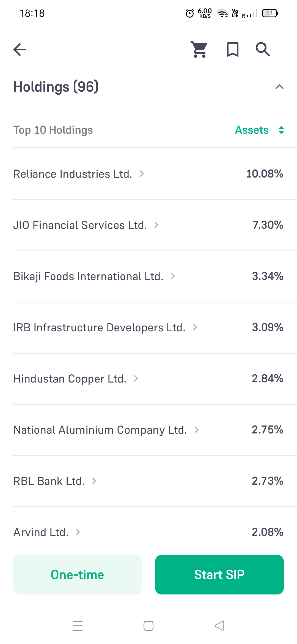Open RBL Bank Ltd. holding
Screen dimensions: 297x644
49,481
